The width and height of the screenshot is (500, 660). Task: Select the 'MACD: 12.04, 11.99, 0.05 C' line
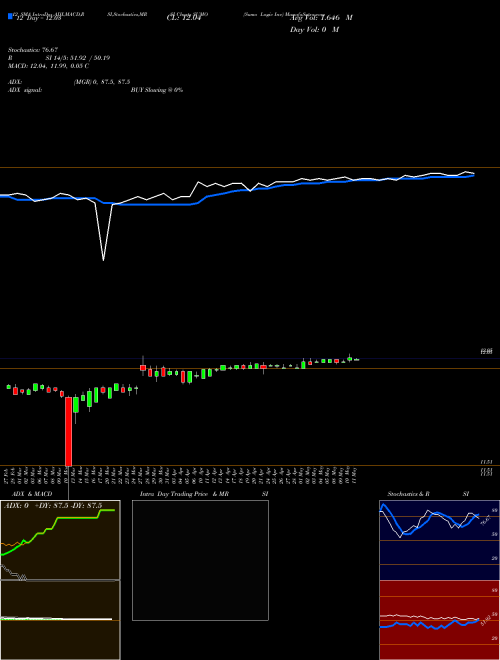point(48,66)
